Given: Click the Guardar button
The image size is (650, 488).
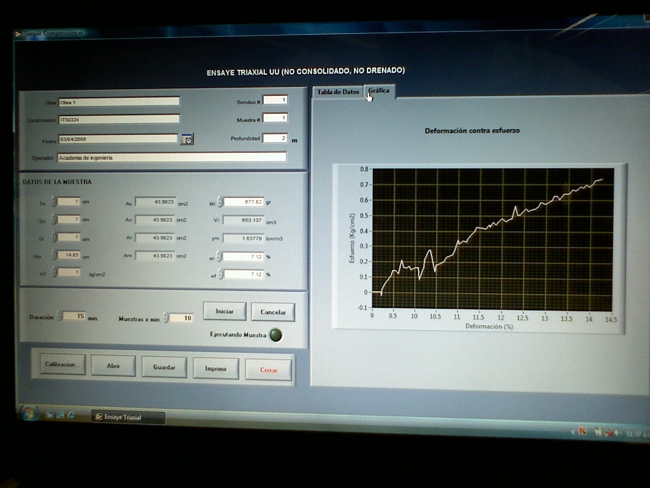Looking at the screenshot, I should pyautogui.click(x=162, y=367).
